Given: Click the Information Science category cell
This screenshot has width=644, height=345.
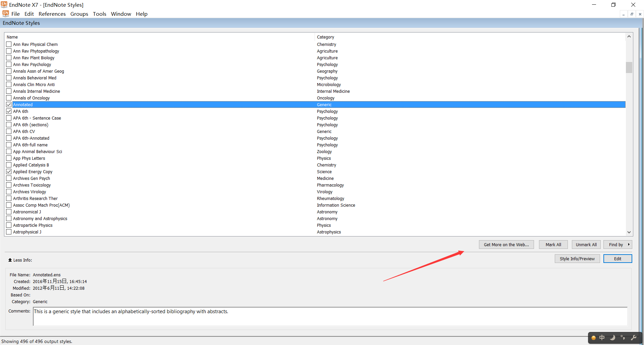Looking at the screenshot, I should (x=336, y=205).
